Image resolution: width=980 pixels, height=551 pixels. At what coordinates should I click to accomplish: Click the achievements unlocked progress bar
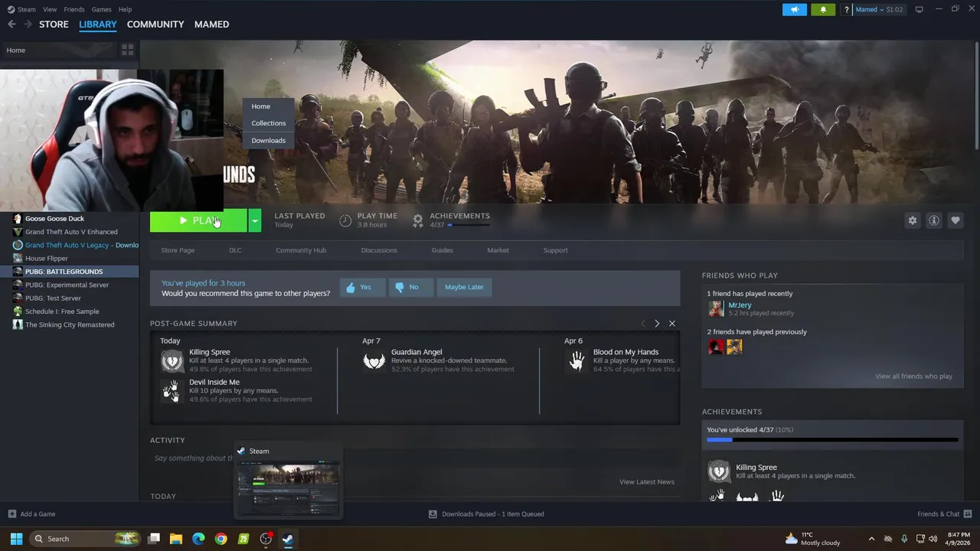pyautogui.click(x=832, y=440)
